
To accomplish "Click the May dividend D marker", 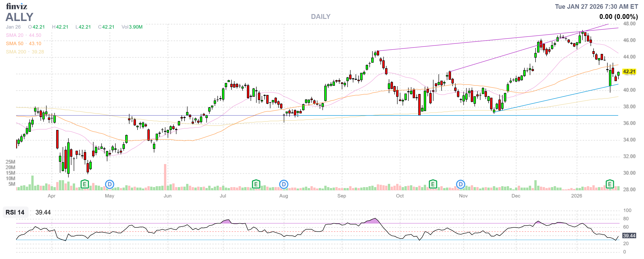I will (x=109, y=184).
